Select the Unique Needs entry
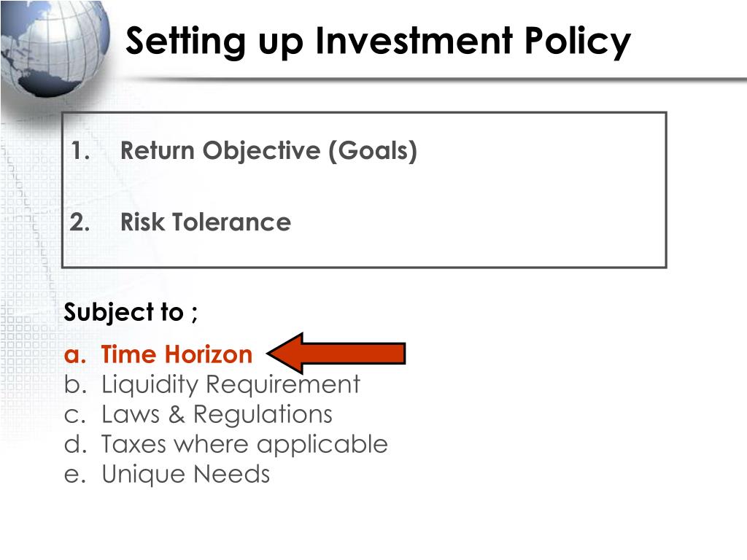 point(186,474)
